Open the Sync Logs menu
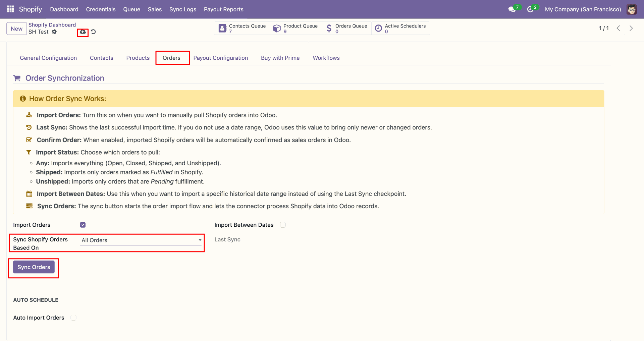Viewport: 644px width, 341px height. [x=183, y=9]
